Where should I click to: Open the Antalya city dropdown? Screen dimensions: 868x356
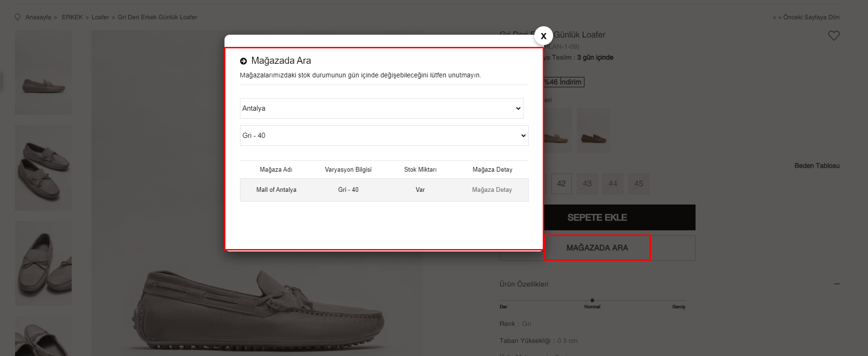(382, 108)
